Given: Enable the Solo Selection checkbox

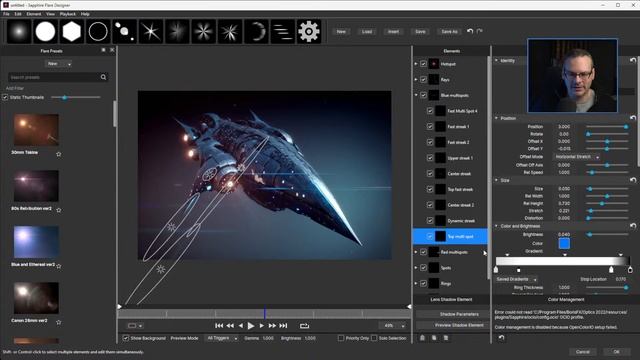Looking at the screenshot, I should pyautogui.click(x=374, y=338).
